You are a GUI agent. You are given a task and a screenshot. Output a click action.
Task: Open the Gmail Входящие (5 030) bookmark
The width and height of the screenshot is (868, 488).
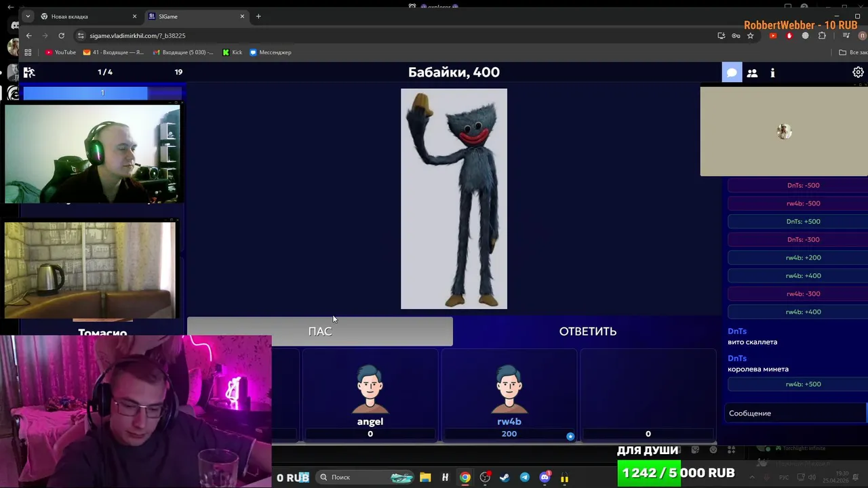[183, 52]
